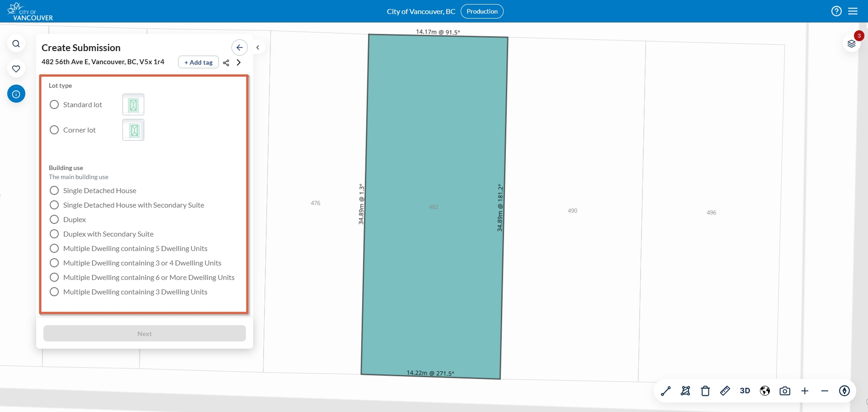Click the City of Vancouver, BC title
The width and height of the screenshot is (868, 412).
point(421,12)
